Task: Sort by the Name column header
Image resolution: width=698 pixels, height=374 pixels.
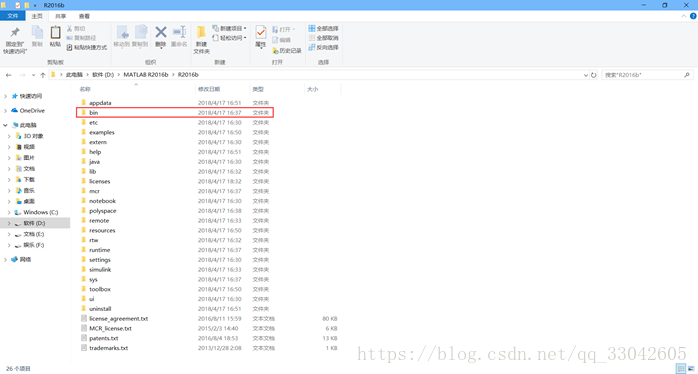Action: pyautogui.click(x=85, y=89)
